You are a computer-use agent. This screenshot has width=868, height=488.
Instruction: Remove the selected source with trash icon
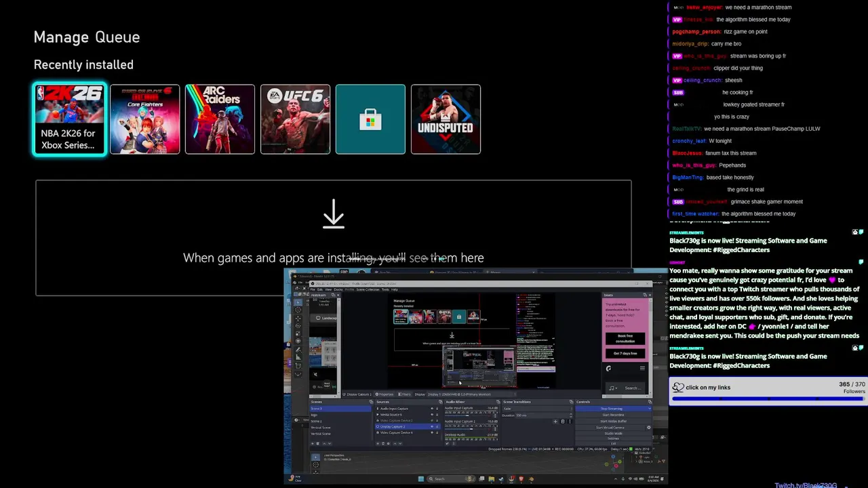[x=383, y=443]
